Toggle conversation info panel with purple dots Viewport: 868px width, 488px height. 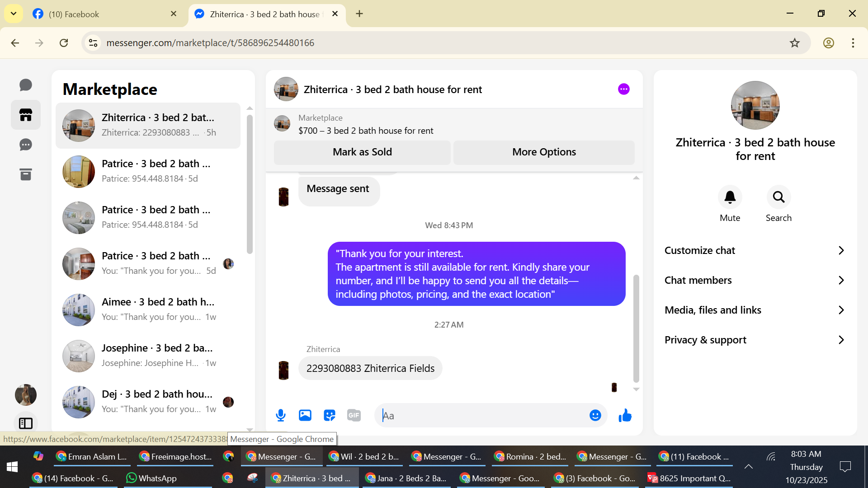pos(623,89)
